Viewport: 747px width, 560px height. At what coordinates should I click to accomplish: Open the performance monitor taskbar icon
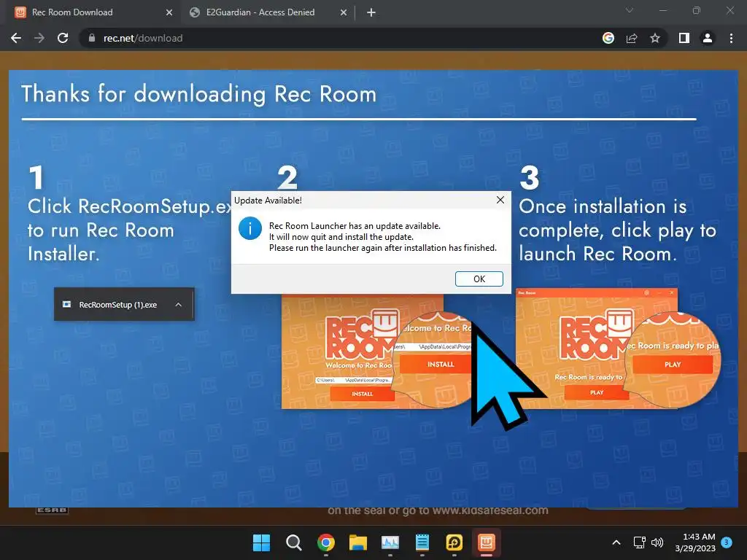click(x=390, y=542)
